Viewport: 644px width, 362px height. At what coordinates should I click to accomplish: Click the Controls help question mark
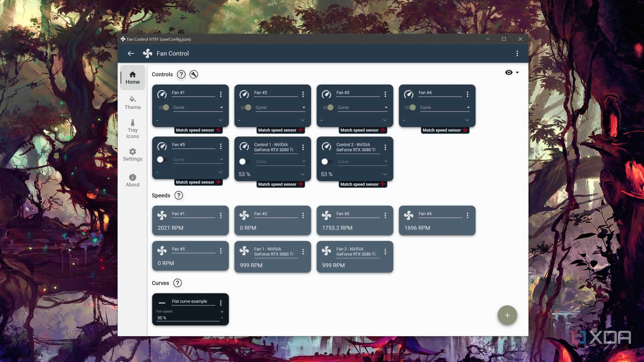181,74
